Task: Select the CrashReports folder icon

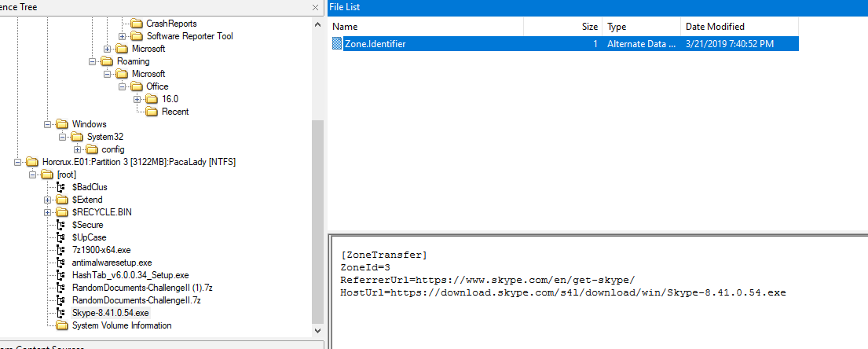Action: point(137,24)
